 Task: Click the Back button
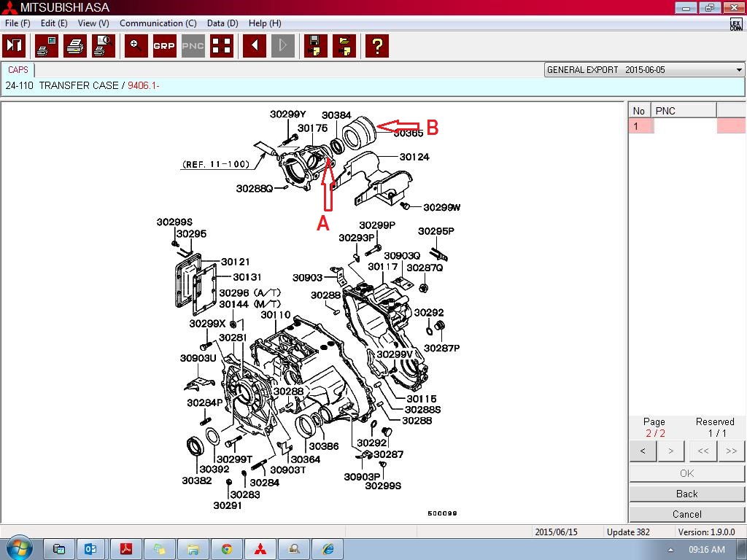click(x=686, y=494)
